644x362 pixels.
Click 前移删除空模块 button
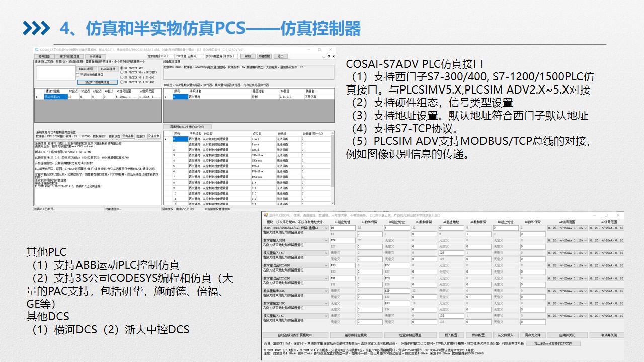click(356, 335)
